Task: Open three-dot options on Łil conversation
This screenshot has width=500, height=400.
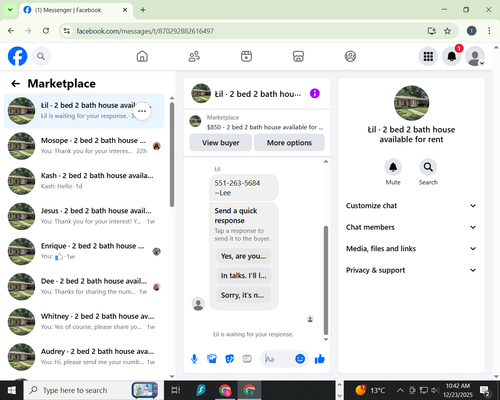Action: tap(142, 111)
